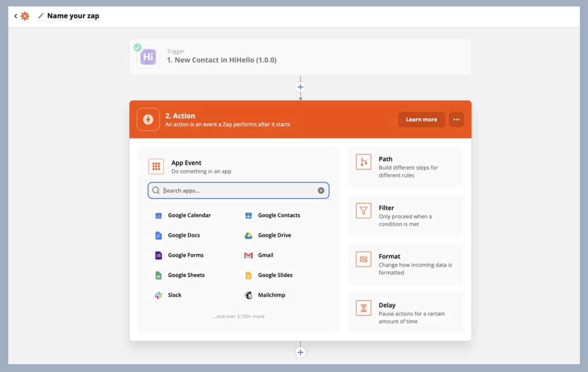
Task: Open the Learn more button
Action: click(x=421, y=119)
